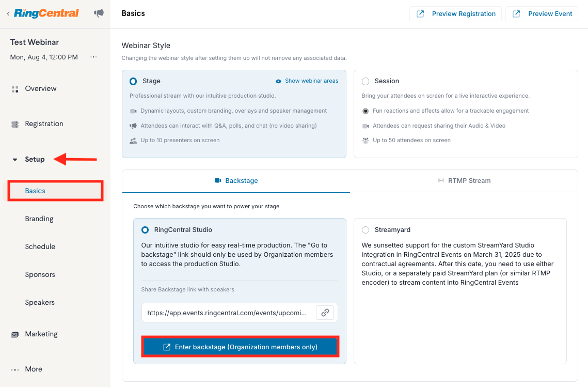588x387 pixels.
Task: Click the back chevron beside RingCentral logo
Action: pos(8,13)
